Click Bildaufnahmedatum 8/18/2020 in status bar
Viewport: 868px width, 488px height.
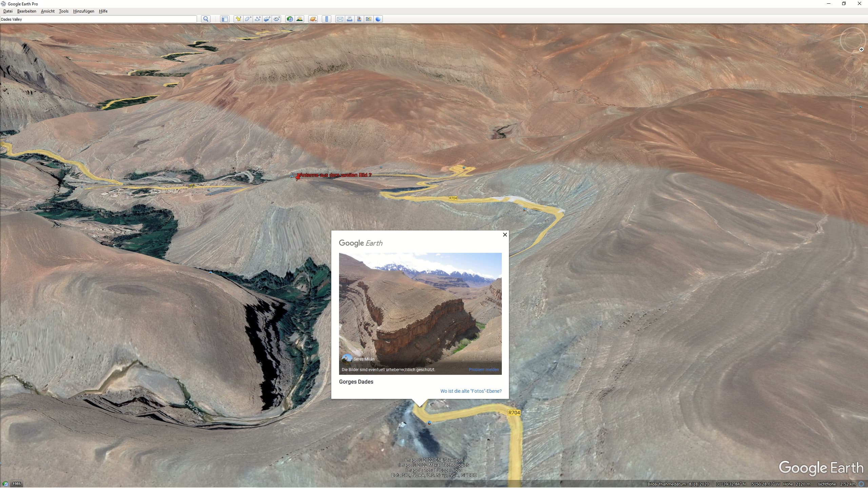click(x=678, y=484)
